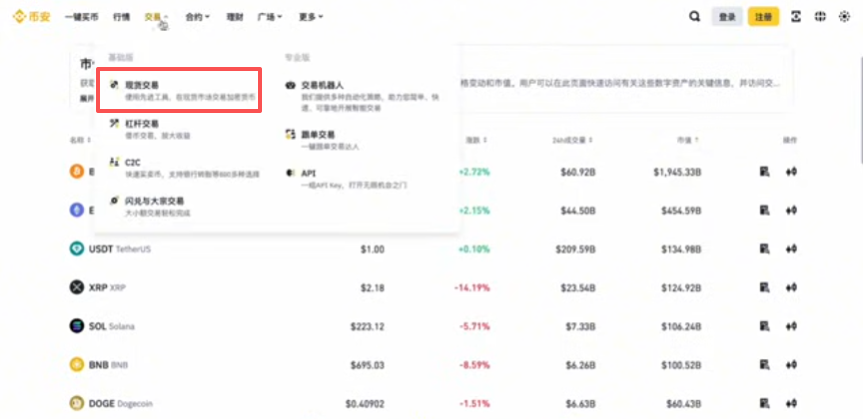The height and width of the screenshot is (419, 863).
Task: Open the language globe icon
Action: (x=820, y=17)
